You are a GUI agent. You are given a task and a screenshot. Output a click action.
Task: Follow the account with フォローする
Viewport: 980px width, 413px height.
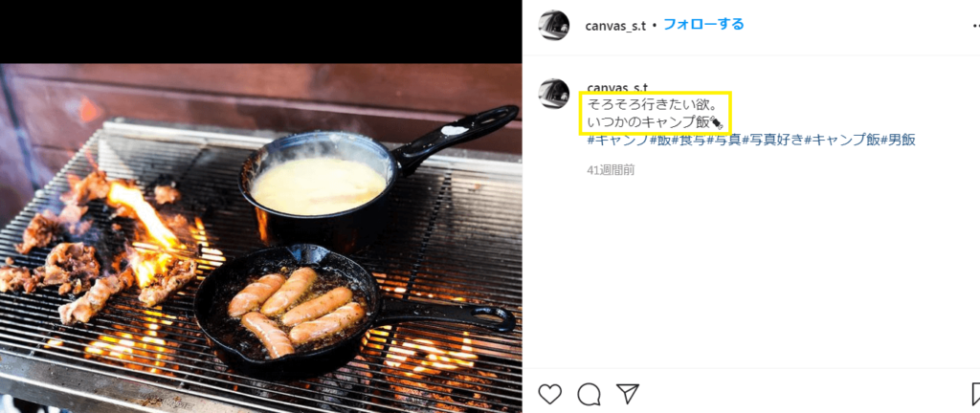click(x=703, y=25)
